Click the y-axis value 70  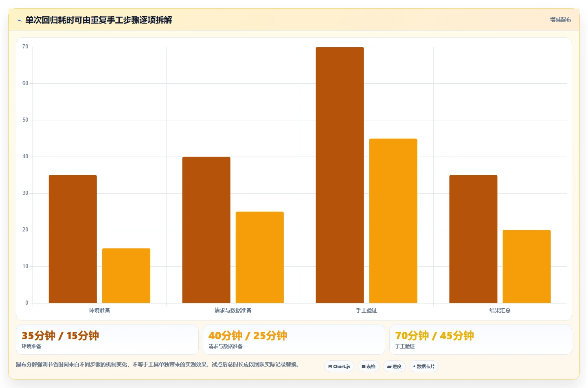click(25, 47)
